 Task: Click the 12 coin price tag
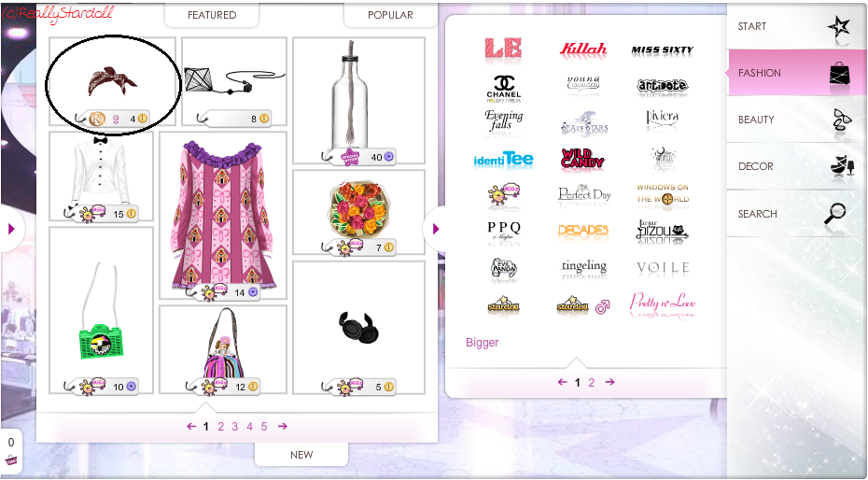[223, 387]
